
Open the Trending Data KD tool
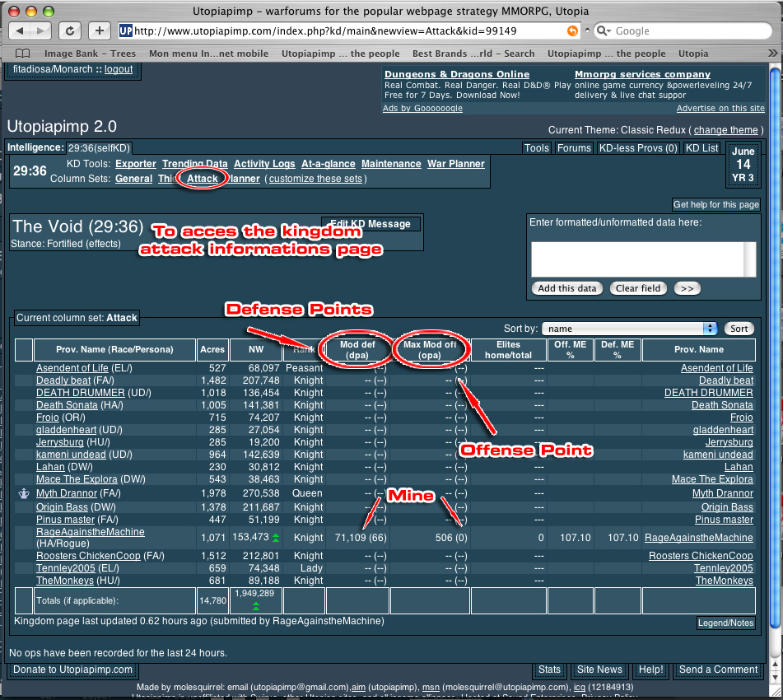click(x=195, y=164)
